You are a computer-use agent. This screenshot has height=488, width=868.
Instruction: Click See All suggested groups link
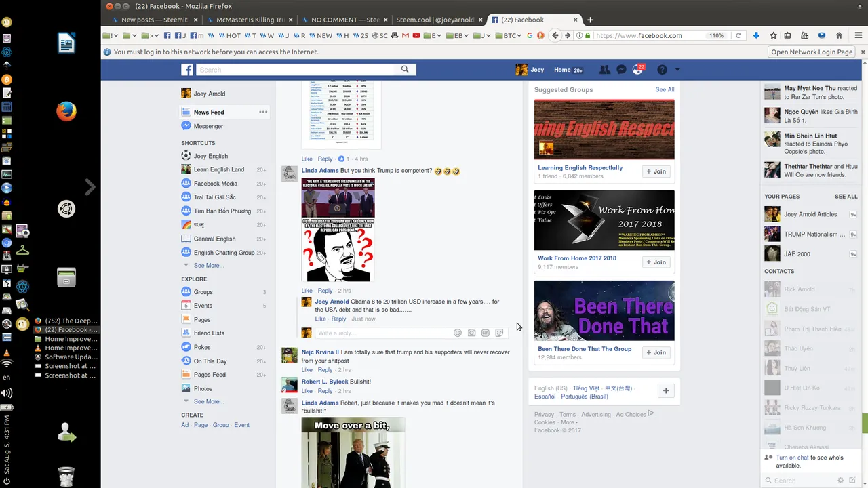click(665, 89)
